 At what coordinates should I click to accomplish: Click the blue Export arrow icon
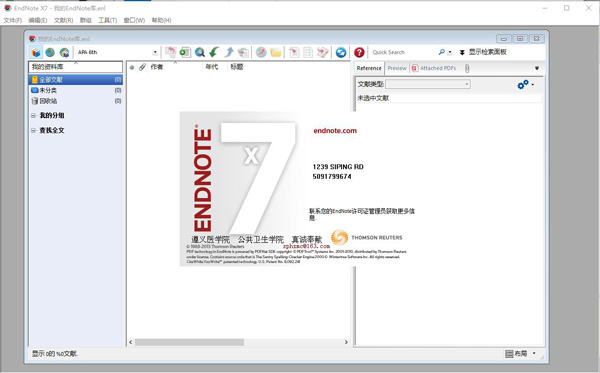coord(229,52)
